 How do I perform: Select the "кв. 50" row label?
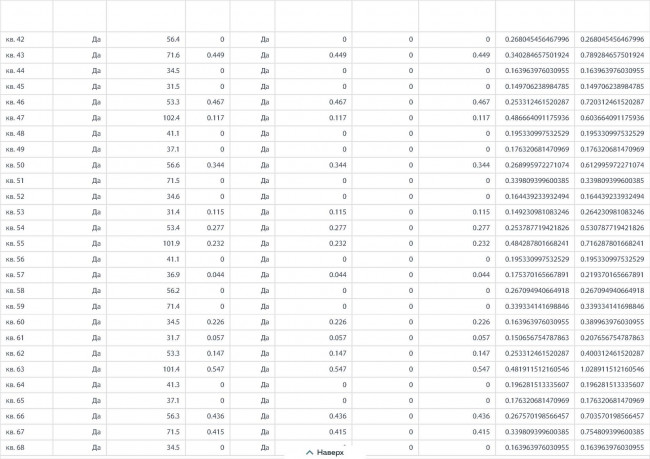point(15,165)
